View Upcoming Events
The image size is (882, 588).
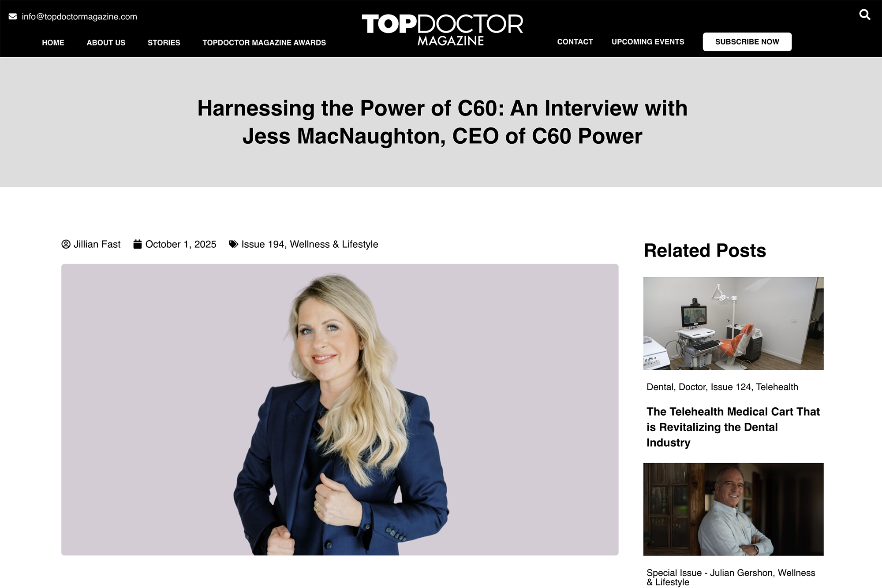648,42
